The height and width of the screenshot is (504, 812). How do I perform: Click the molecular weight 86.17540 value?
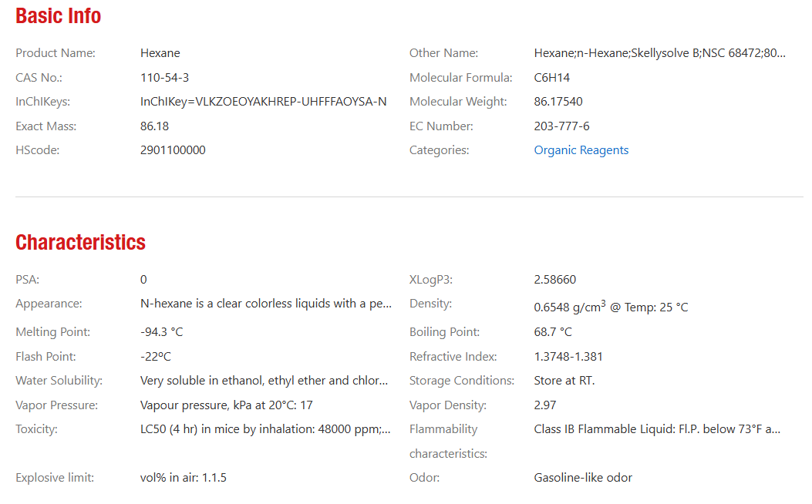tap(558, 102)
